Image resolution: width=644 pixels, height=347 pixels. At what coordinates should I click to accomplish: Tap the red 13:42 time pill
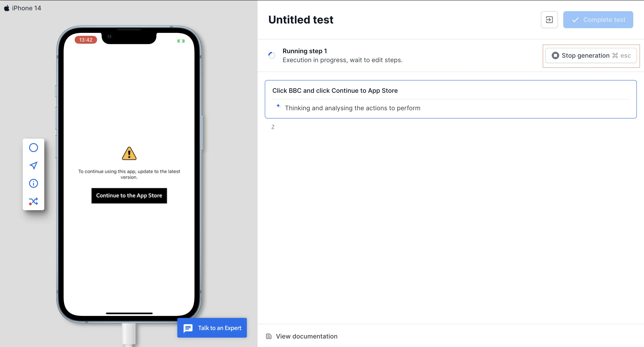(86, 40)
